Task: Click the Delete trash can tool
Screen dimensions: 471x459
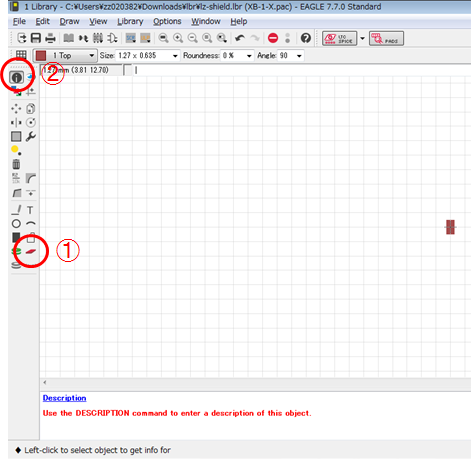Action: click(16, 164)
